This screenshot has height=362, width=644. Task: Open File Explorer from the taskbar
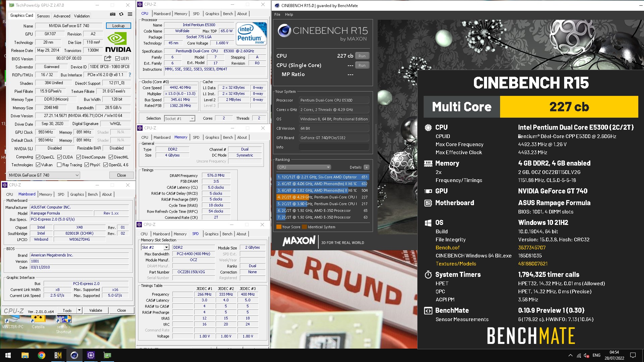coord(25,355)
